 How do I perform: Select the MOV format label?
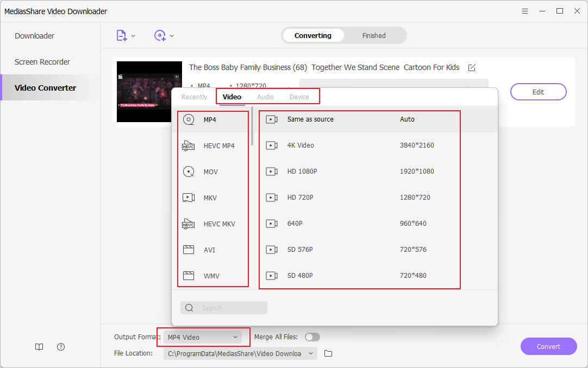coord(211,172)
